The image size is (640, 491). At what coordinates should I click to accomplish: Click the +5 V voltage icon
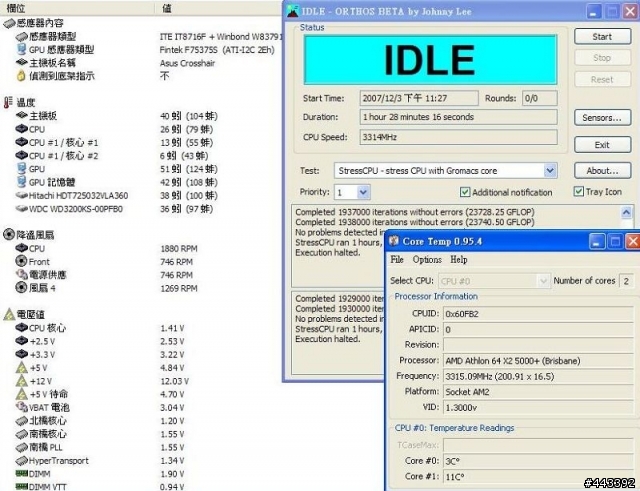pyautogui.click(x=21, y=368)
